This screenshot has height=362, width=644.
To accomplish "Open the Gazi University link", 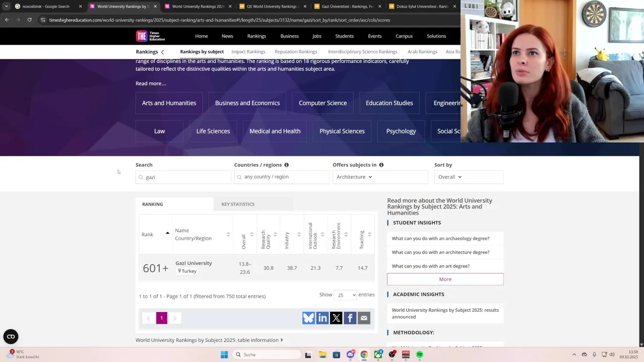I will (x=194, y=263).
